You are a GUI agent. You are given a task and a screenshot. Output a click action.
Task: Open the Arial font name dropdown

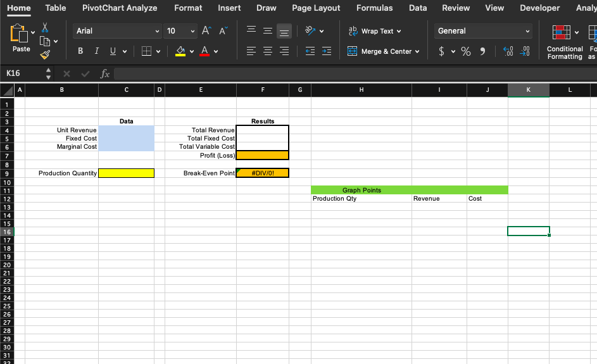pyautogui.click(x=118, y=31)
